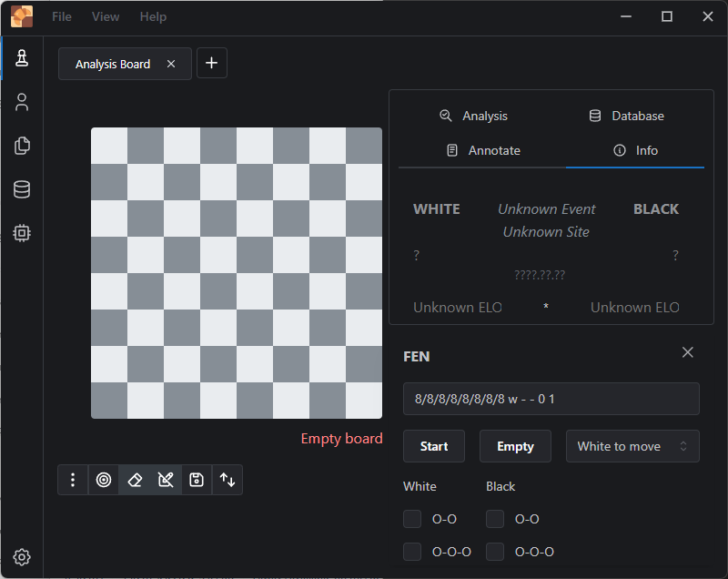Viewport: 728px width, 579px height.
Task: Open the White to move dropdown
Action: click(x=632, y=446)
